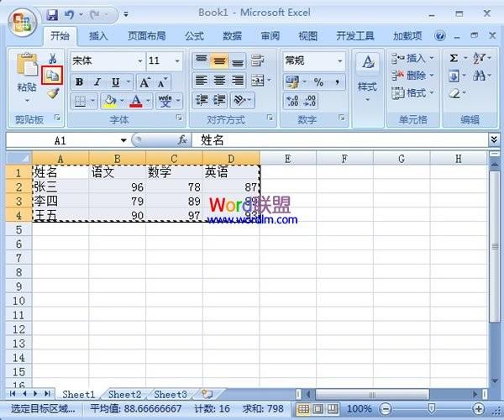Switch to the Sheet2 worksheet tab

point(124,394)
